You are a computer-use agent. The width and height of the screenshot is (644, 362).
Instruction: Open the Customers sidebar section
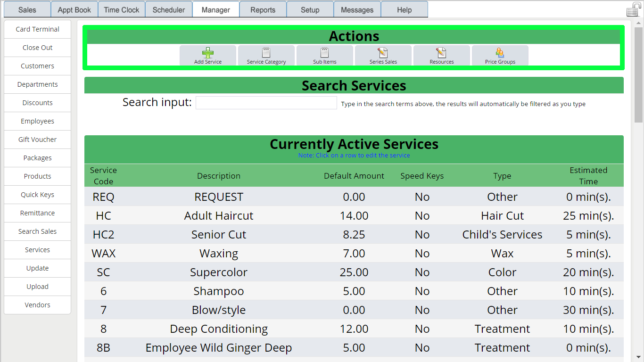pos(37,66)
